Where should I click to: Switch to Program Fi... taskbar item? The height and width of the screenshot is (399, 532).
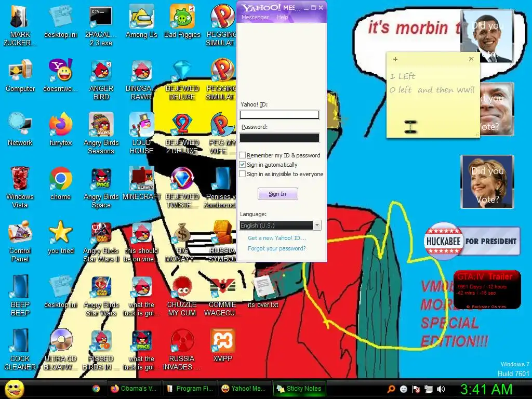click(x=189, y=389)
